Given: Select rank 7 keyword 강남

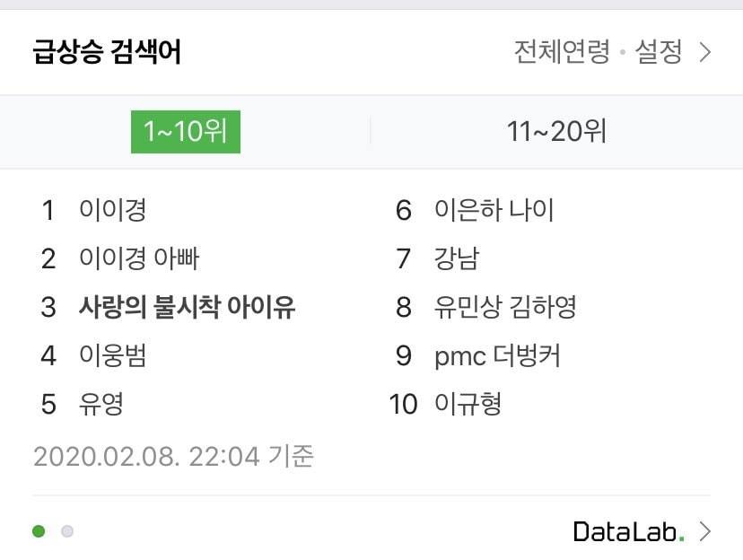Looking at the screenshot, I should coord(456,259).
